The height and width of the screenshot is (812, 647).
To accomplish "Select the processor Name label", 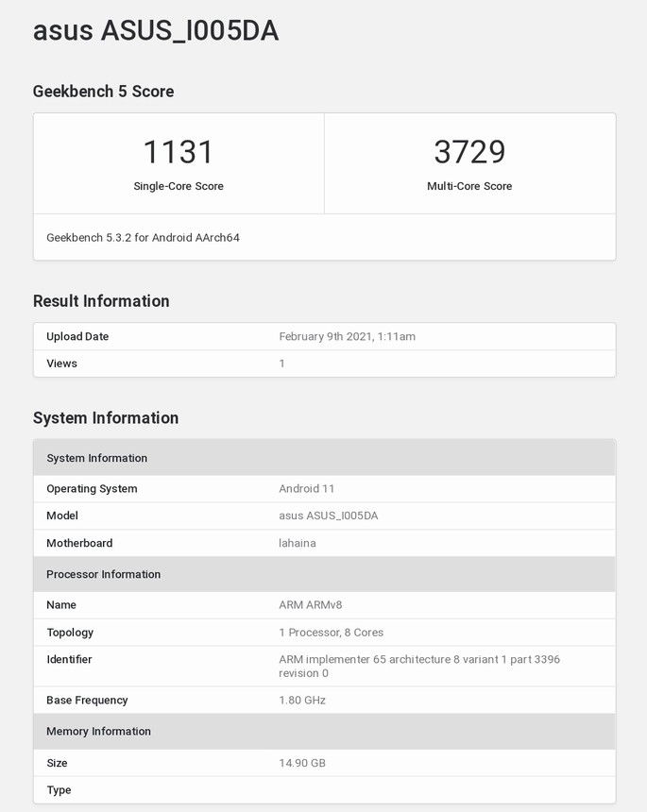I will coord(61,605).
